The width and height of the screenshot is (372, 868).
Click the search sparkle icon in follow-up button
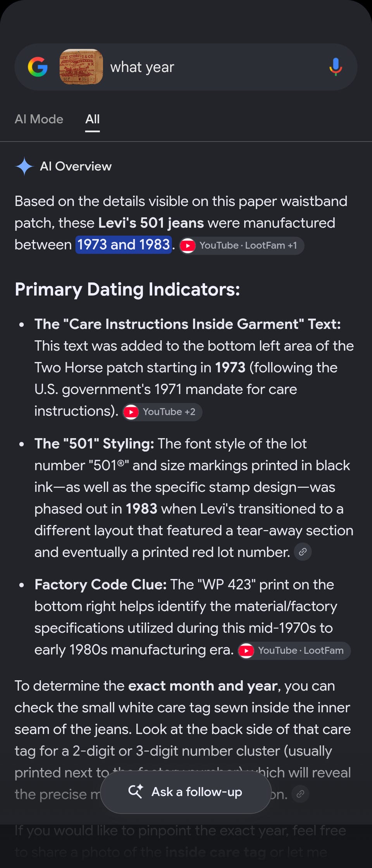click(136, 791)
